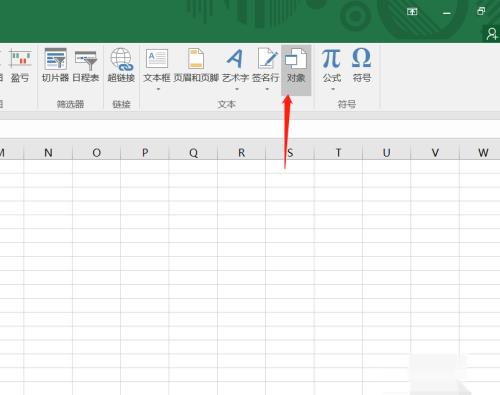Select column S header

290,153
